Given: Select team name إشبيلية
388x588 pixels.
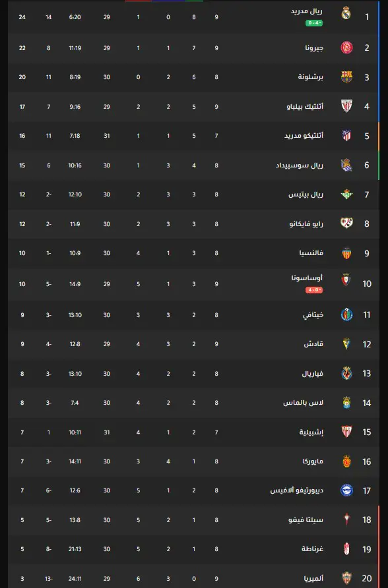Looking at the screenshot, I should pos(311,432).
